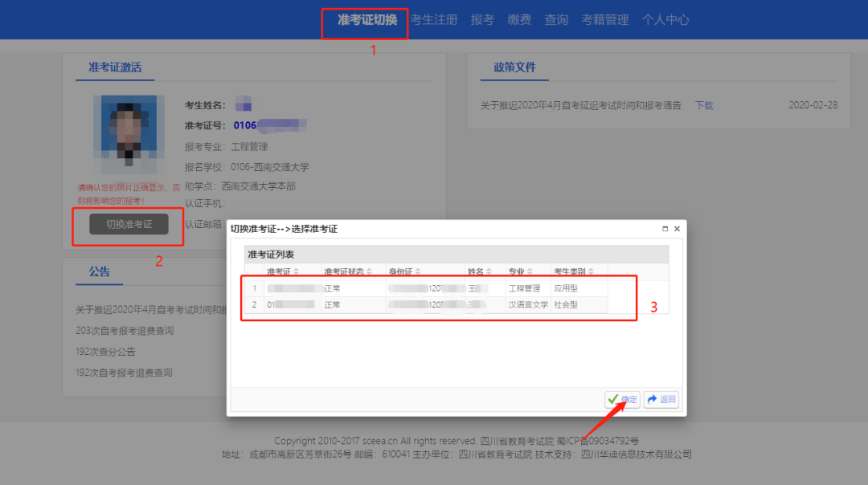Click the restore icon in dialog title bar
The image size is (868, 485).
(665, 228)
